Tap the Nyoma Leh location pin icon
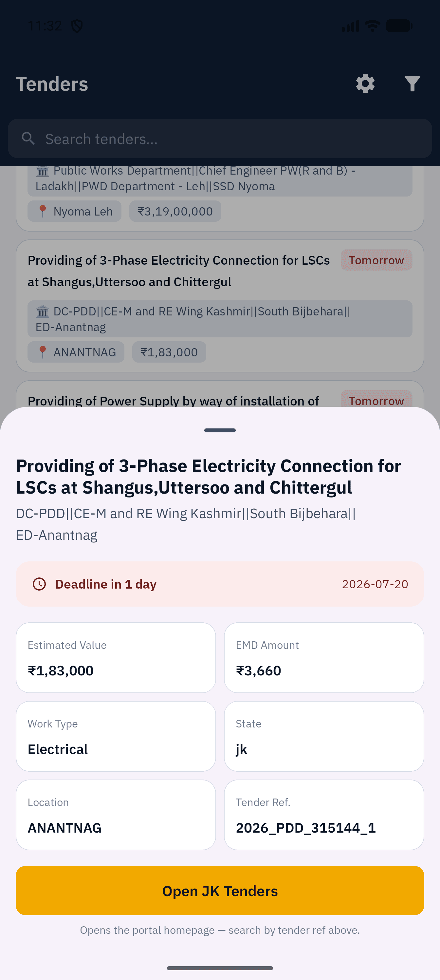 click(x=43, y=211)
